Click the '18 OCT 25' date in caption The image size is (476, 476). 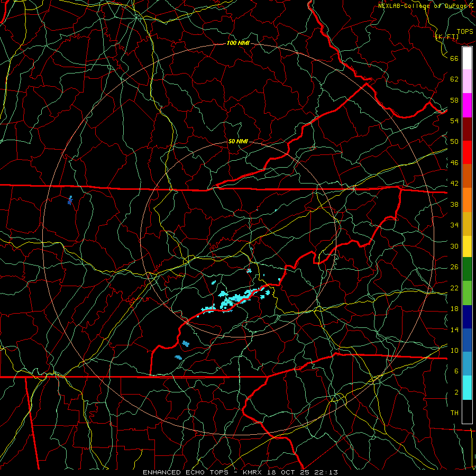[x=289, y=472]
